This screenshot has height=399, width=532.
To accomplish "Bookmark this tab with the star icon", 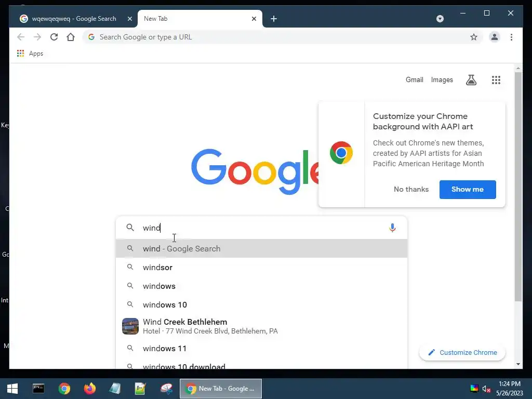I will (x=474, y=37).
